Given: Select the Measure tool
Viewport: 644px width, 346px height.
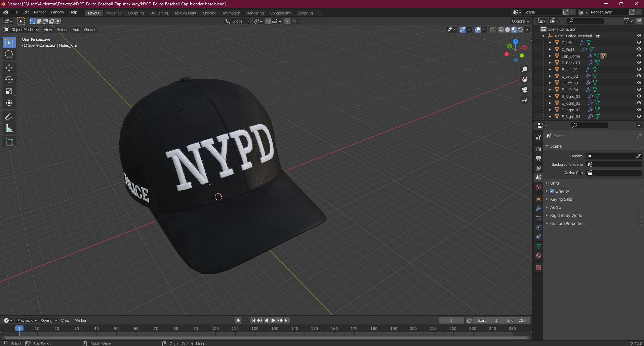Looking at the screenshot, I should [x=9, y=129].
